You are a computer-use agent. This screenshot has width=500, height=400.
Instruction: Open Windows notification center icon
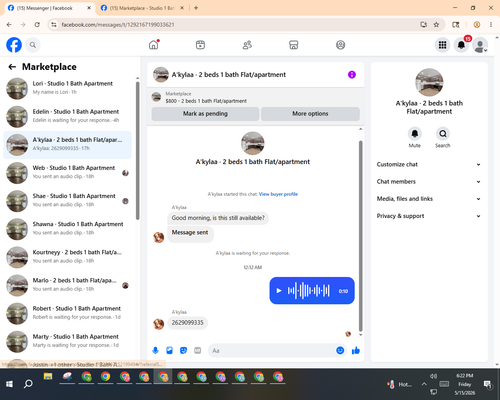488,385
